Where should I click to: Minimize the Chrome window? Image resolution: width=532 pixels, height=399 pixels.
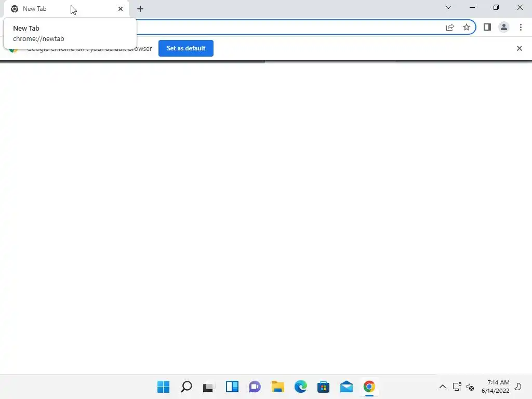(x=472, y=7)
